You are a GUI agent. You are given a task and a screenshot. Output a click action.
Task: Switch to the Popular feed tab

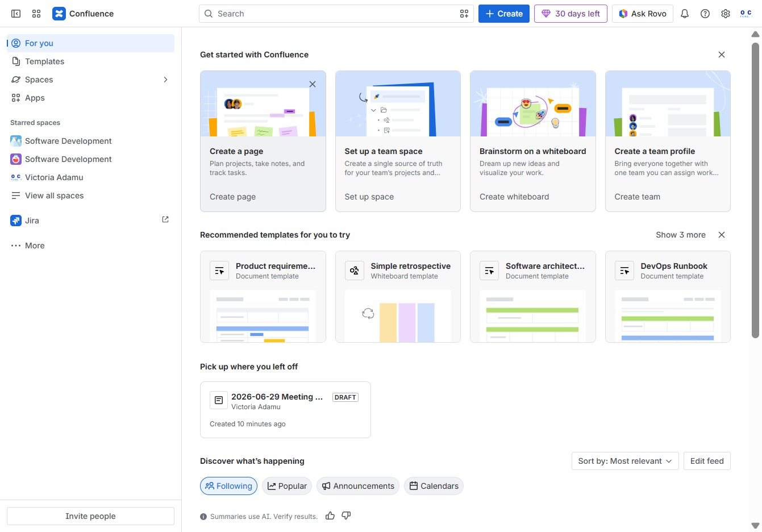287,486
